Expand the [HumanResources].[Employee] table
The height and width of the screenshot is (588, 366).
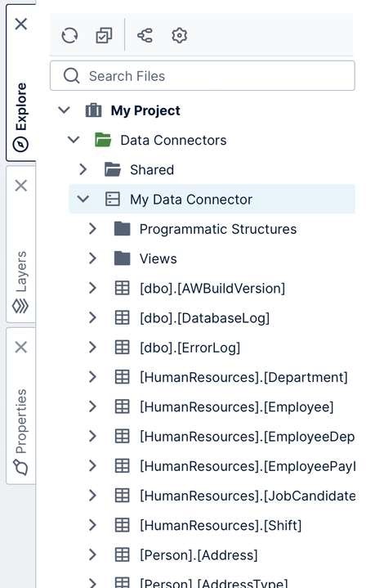click(x=92, y=406)
